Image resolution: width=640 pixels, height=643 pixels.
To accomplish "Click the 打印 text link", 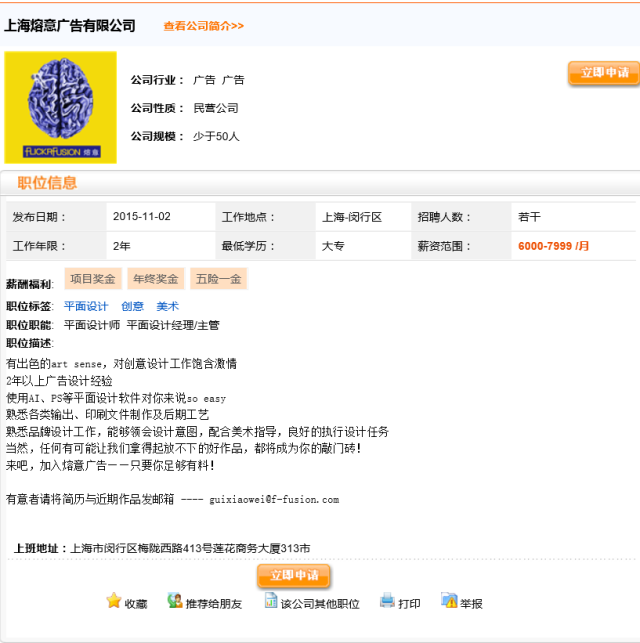I will [409, 604].
